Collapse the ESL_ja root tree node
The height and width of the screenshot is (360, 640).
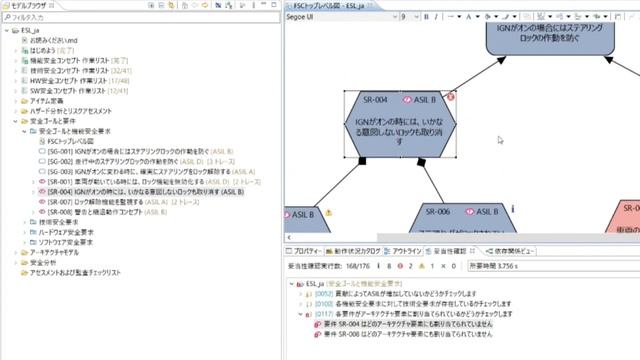7,31
